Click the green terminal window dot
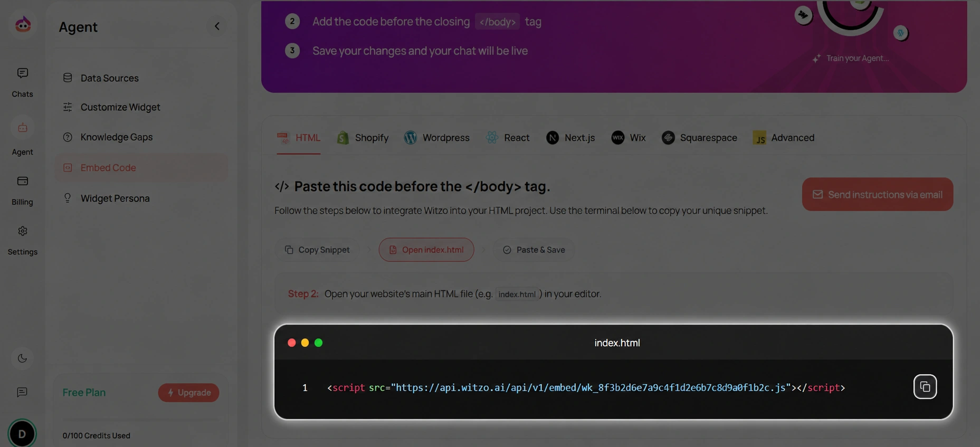Screen dimensions: 980x447 318,343
